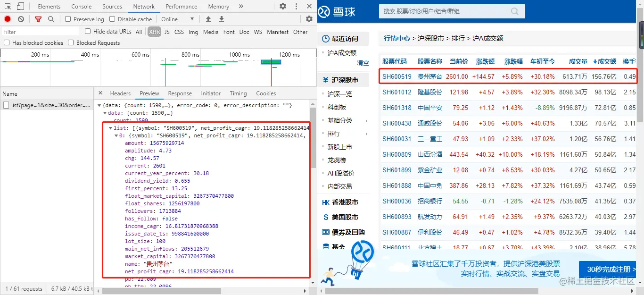644x295 pixels.
Task: Open network search magnifier icon
Action: click(x=51, y=19)
